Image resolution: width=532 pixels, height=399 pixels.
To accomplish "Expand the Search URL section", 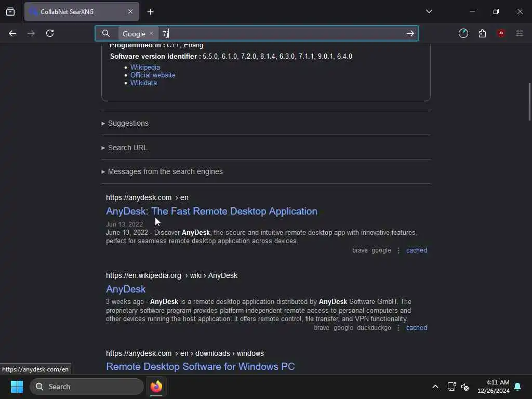I will 125,148.
